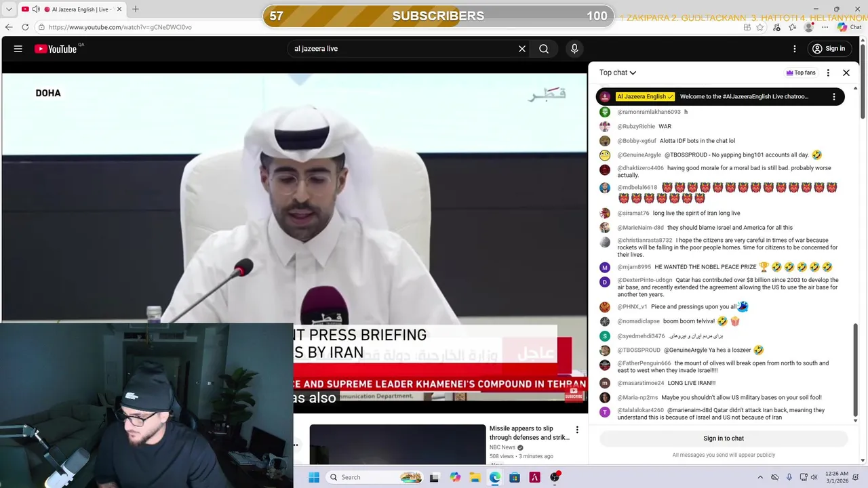Close the live chat panel
This screenshot has width=868, height=488.
point(846,73)
